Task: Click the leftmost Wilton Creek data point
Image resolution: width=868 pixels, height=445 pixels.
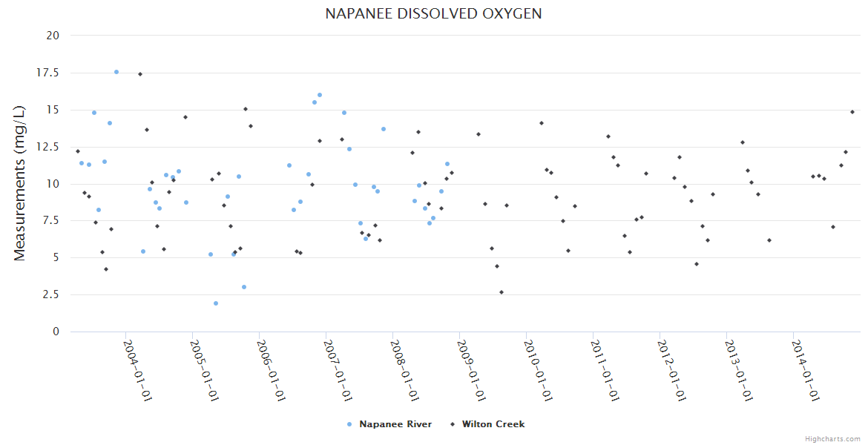Action: [78, 151]
